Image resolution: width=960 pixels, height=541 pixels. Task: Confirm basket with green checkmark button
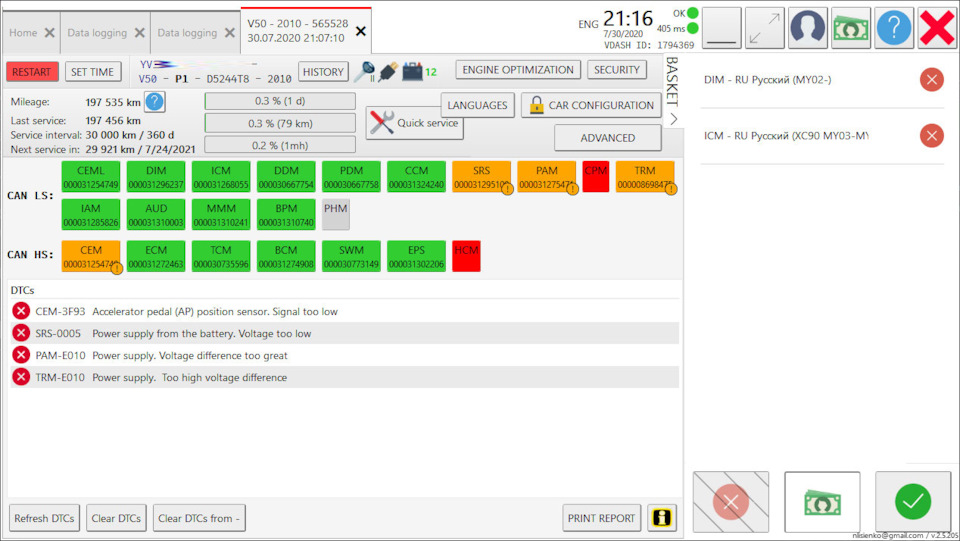pos(912,502)
